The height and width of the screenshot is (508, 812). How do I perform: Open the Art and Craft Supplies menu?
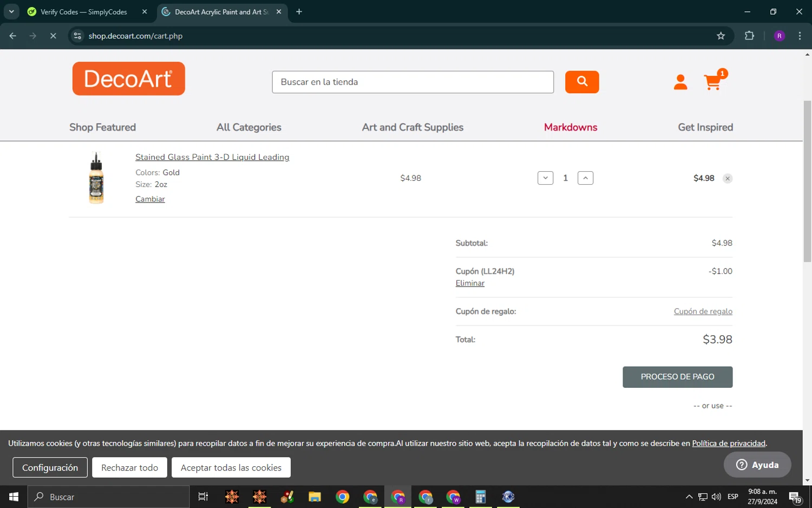tap(412, 127)
